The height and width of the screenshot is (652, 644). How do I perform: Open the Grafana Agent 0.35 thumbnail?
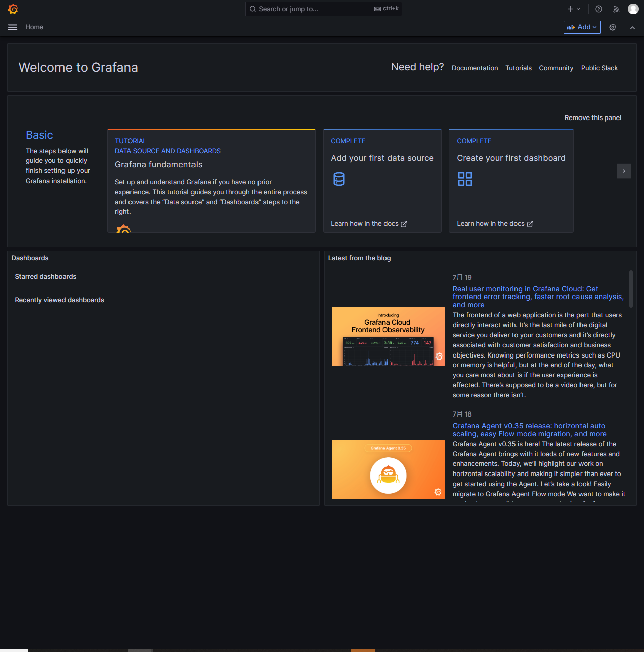pos(388,469)
